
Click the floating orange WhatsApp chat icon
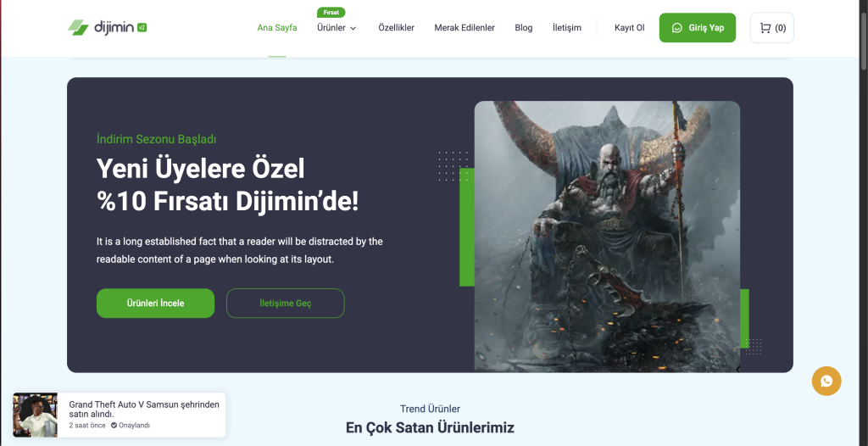click(x=826, y=381)
